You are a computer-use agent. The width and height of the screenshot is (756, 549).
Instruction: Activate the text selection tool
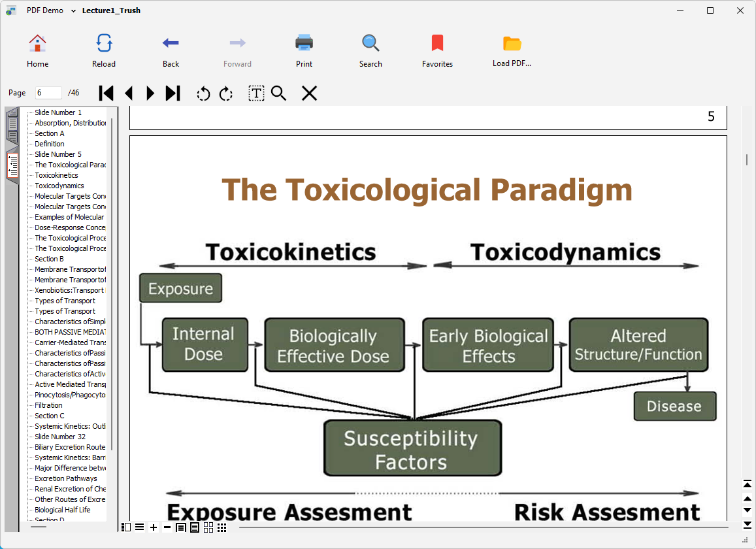(256, 93)
